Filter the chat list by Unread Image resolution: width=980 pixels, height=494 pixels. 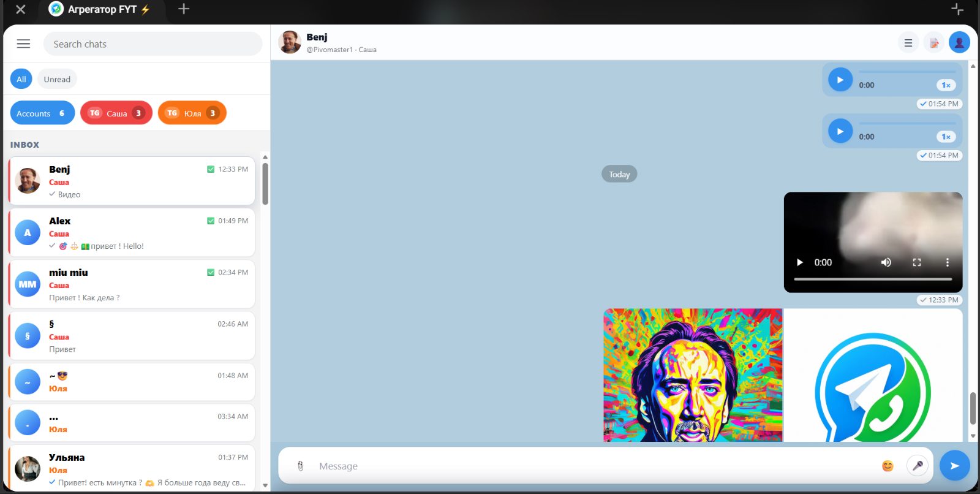57,79
